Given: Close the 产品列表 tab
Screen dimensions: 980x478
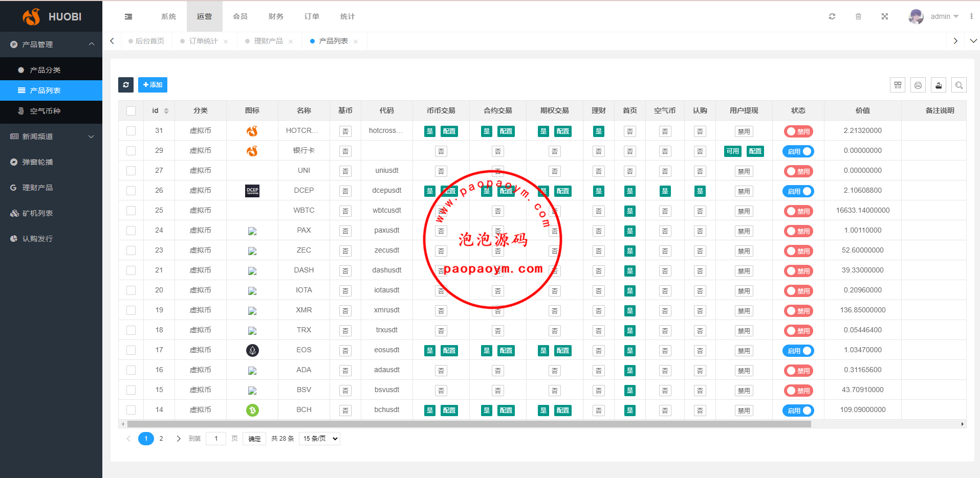Looking at the screenshot, I should click(x=356, y=41).
